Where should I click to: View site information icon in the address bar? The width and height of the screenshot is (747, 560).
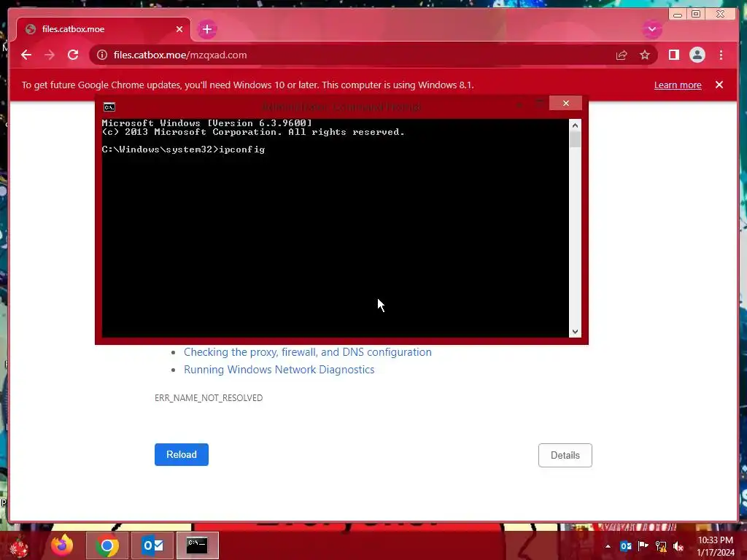pos(102,55)
